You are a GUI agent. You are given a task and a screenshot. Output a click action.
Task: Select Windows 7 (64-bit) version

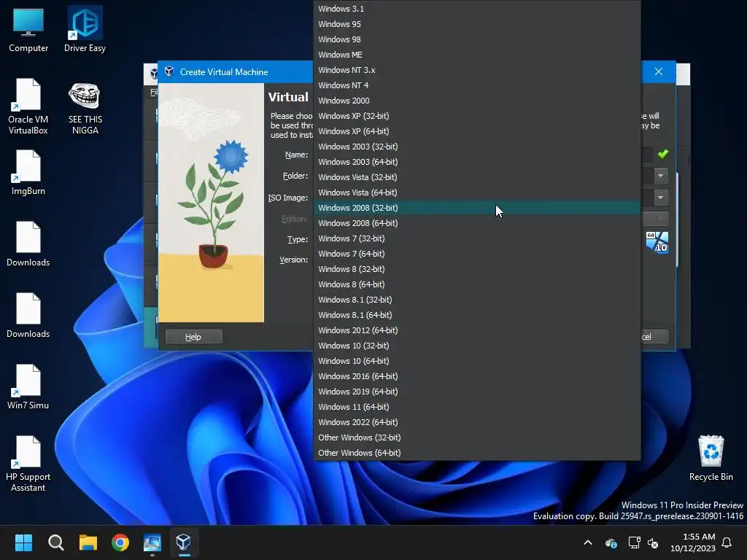(x=477, y=254)
